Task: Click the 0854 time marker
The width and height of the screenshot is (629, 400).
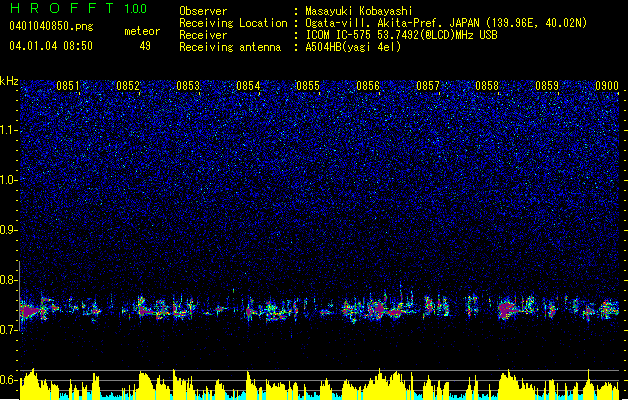Action: tap(248, 86)
